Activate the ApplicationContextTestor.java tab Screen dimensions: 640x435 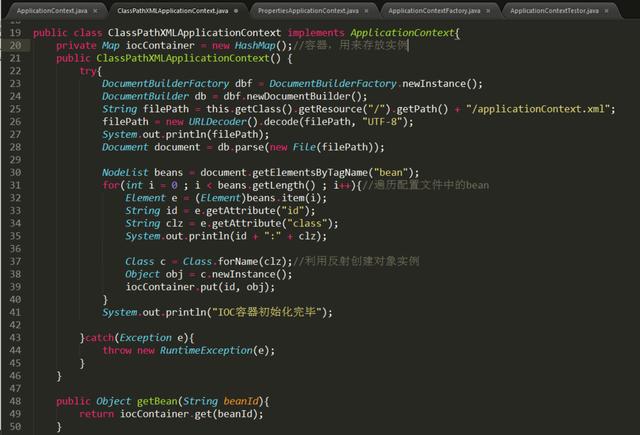pyautogui.click(x=554, y=11)
